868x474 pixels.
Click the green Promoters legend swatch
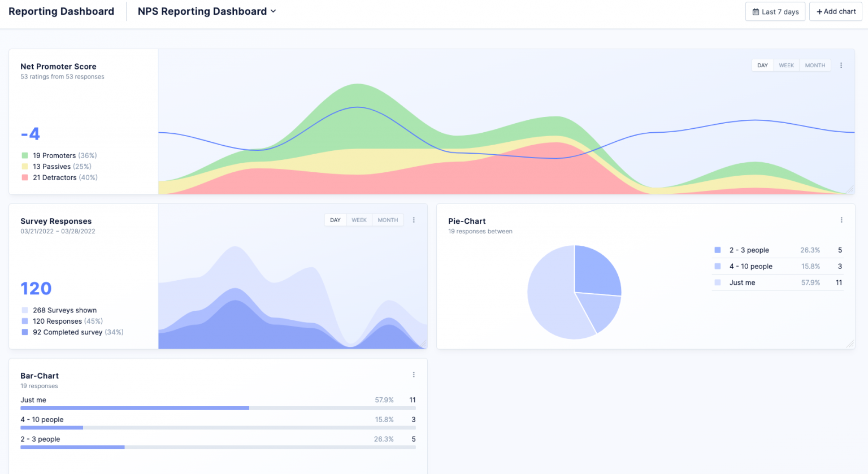25,155
